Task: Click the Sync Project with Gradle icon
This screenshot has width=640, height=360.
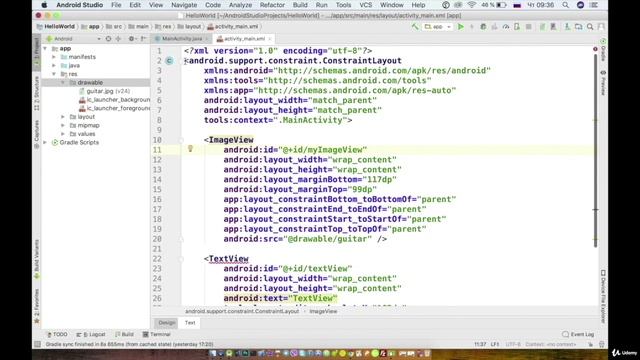Action: (x=542, y=27)
